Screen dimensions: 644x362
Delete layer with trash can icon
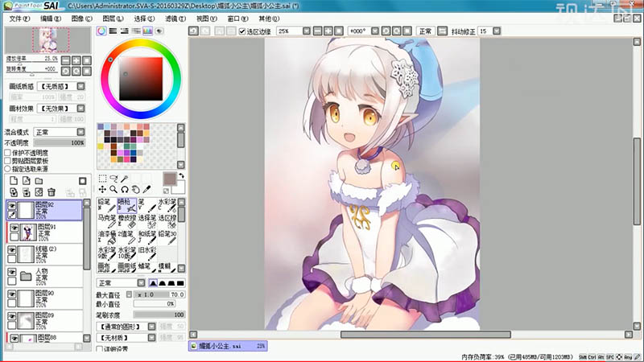52,192
